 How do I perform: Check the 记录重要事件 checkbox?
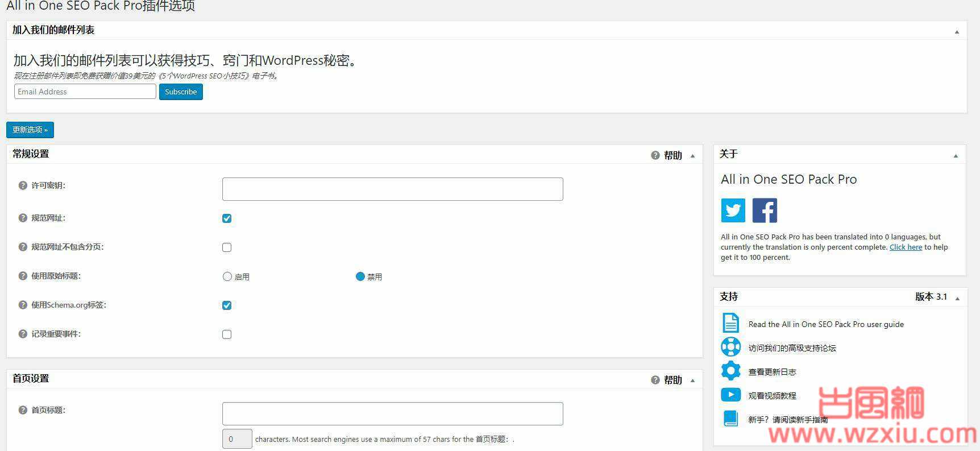tap(227, 334)
